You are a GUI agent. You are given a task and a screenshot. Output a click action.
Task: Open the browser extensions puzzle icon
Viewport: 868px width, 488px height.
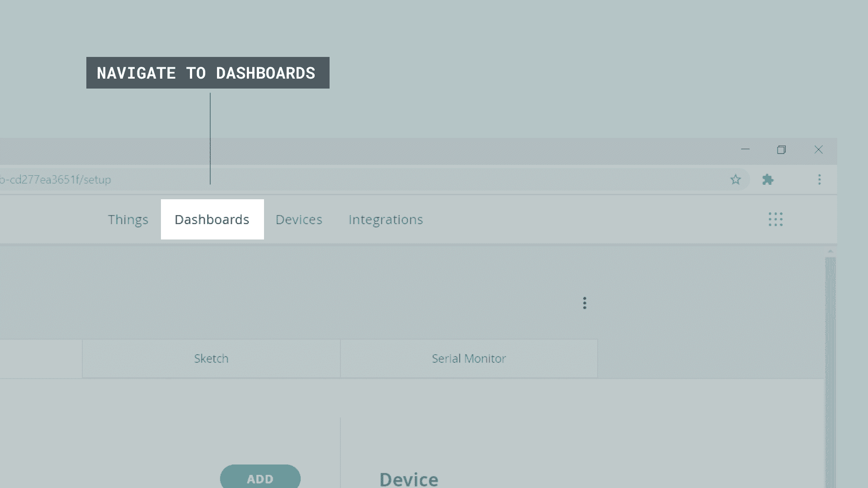coord(768,180)
